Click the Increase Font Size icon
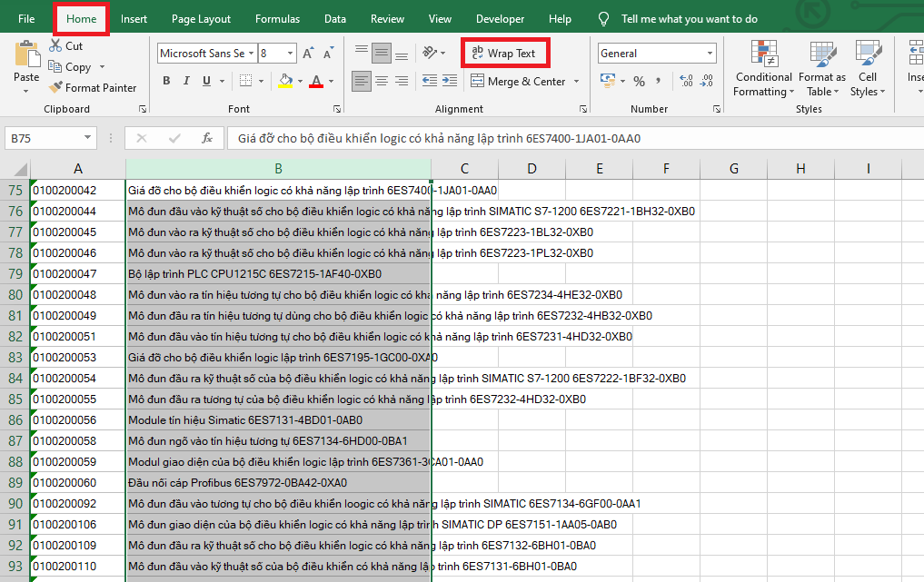The image size is (924, 582). point(308,54)
